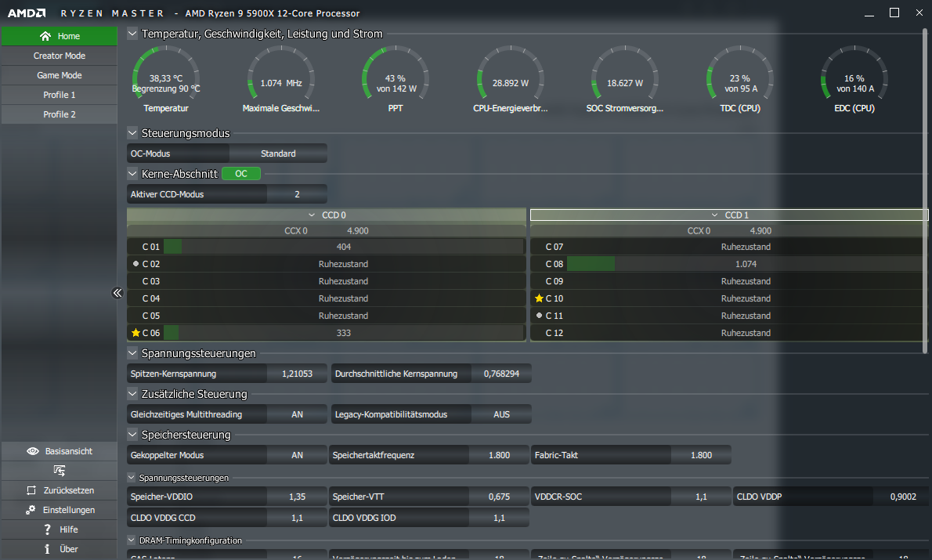Viewport: 932px width, 560px height.
Task: Click the gold star on C 06
Action: pos(135,333)
